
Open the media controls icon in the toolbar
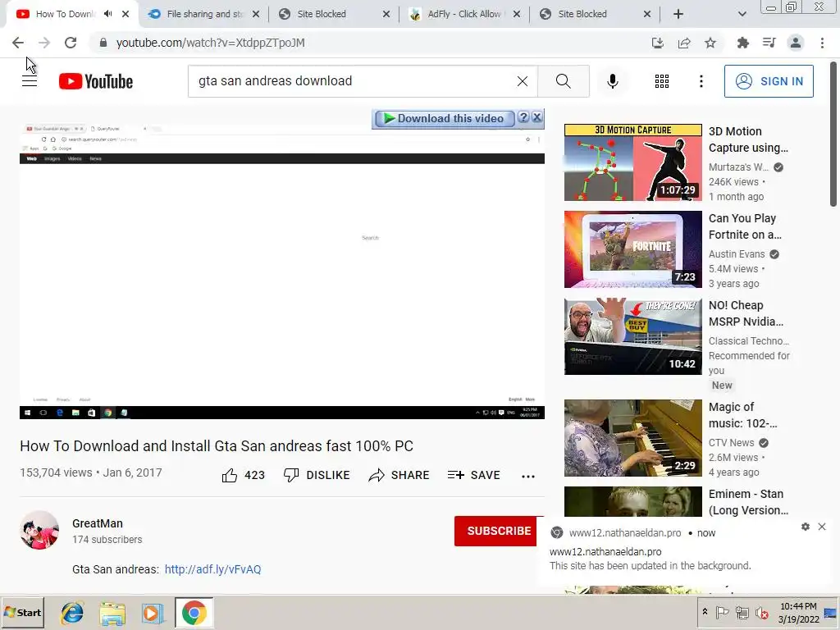pyautogui.click(x=769, y=43)
